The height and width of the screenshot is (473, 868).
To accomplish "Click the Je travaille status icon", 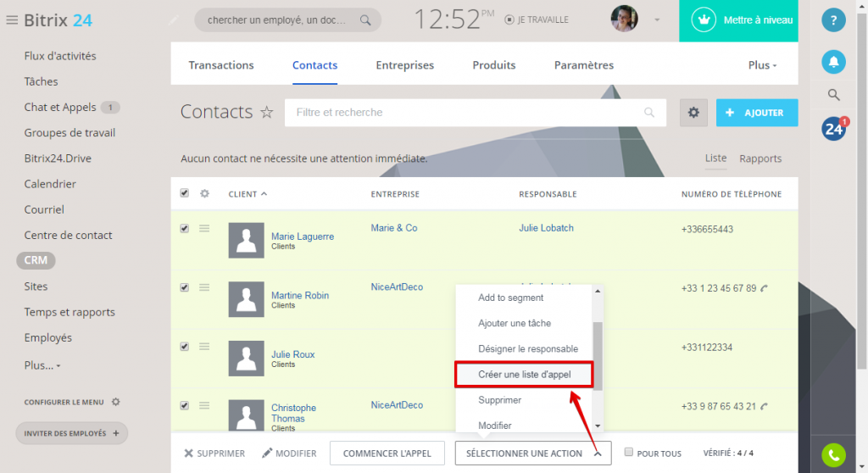I will [x=509, y=20].
